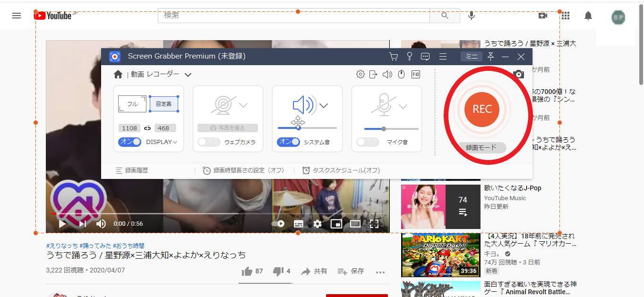Expand the 録画モード recording mode selector

coord(481,147)
